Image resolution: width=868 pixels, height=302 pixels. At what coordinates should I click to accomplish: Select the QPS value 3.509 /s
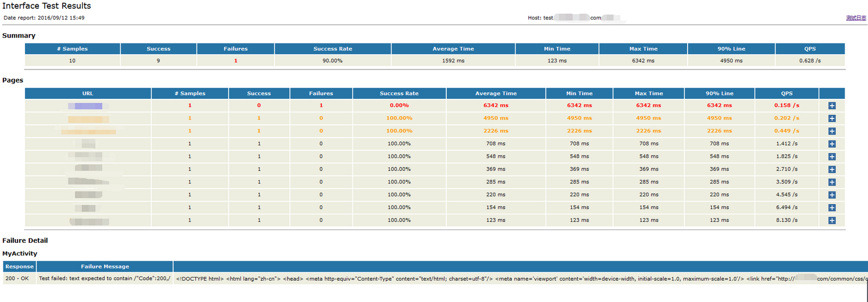tap(787, 182)
